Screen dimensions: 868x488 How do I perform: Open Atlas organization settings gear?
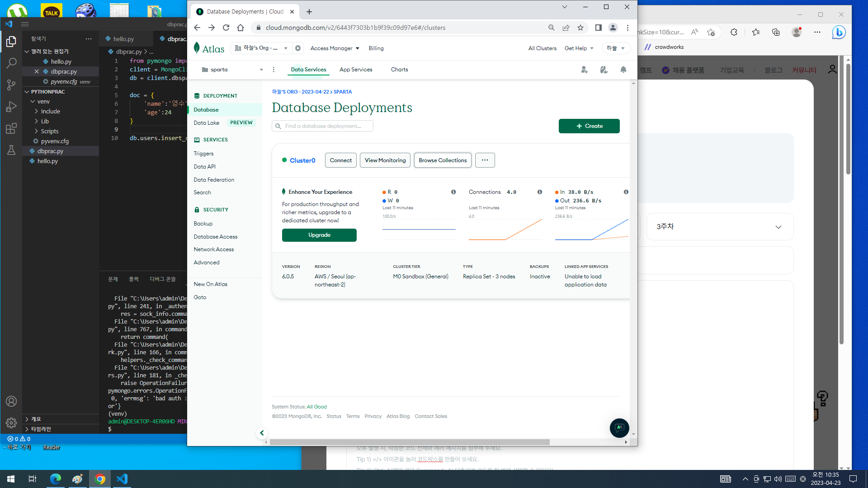pos(298,48)
